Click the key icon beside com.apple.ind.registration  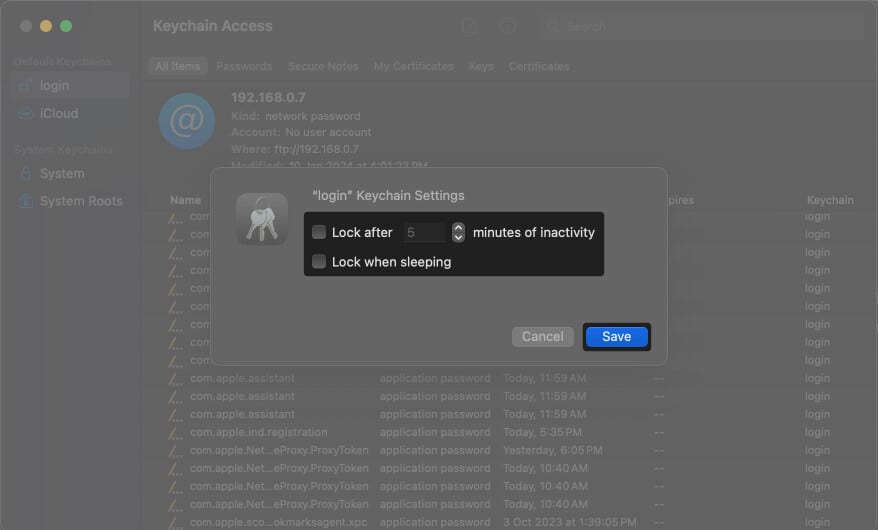pyautogui.click(x=175, y=433)
